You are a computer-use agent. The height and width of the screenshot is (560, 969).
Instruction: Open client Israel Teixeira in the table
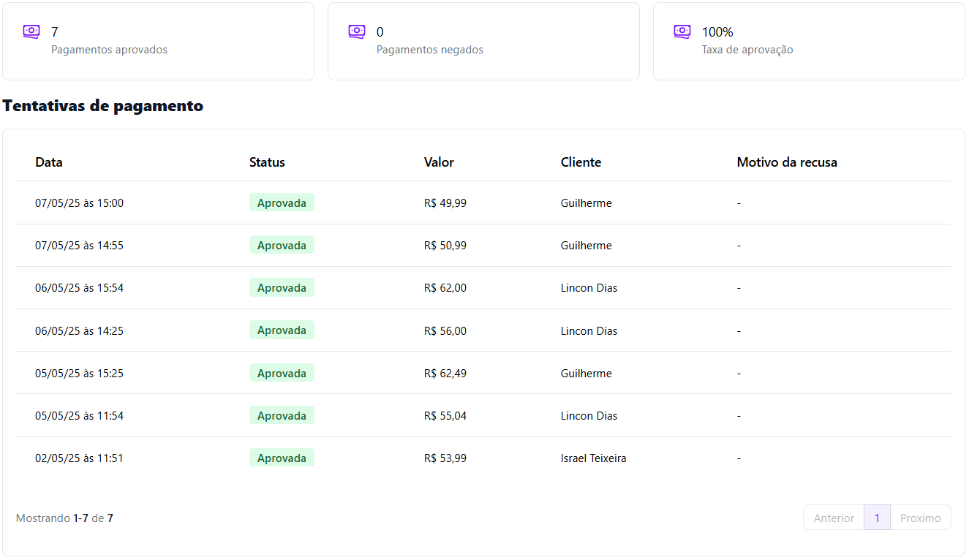click(593, 458)
